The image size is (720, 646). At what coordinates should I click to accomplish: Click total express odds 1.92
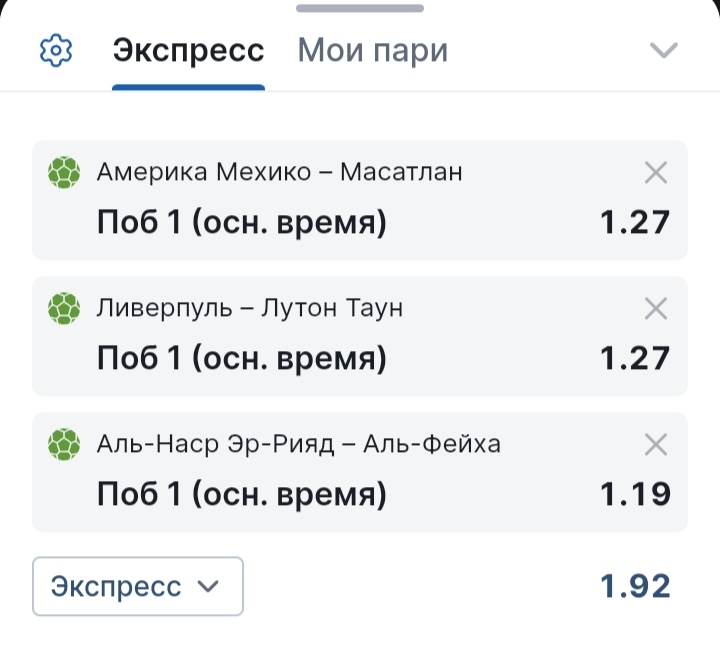(635, 586)
